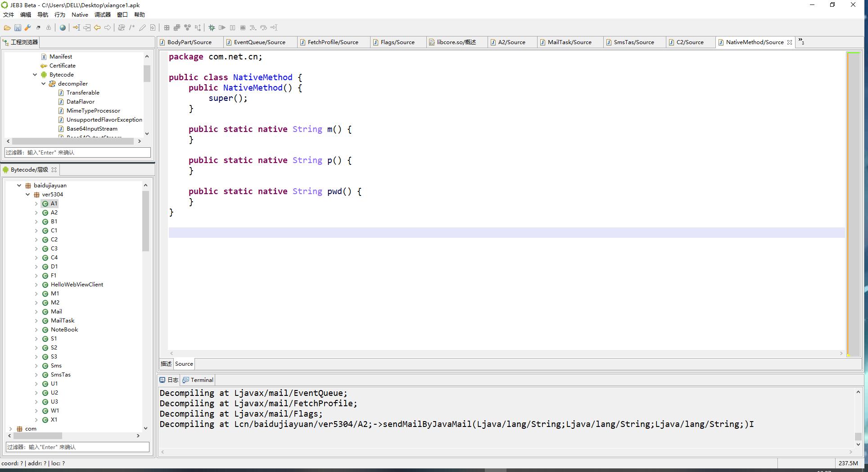Click the project tree horizontal scrollbar
This screenshot has width=868, height=472.
click(x=73, y=141)
